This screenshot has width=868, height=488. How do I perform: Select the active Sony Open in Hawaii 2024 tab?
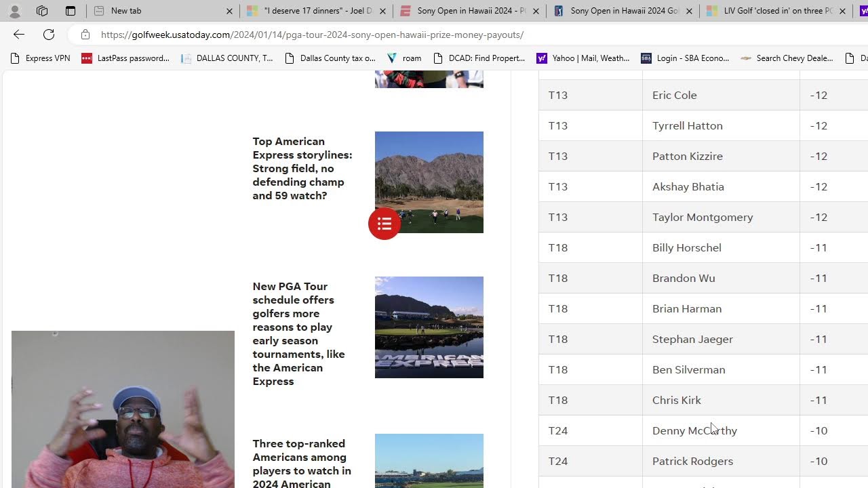tap(469, 11)
